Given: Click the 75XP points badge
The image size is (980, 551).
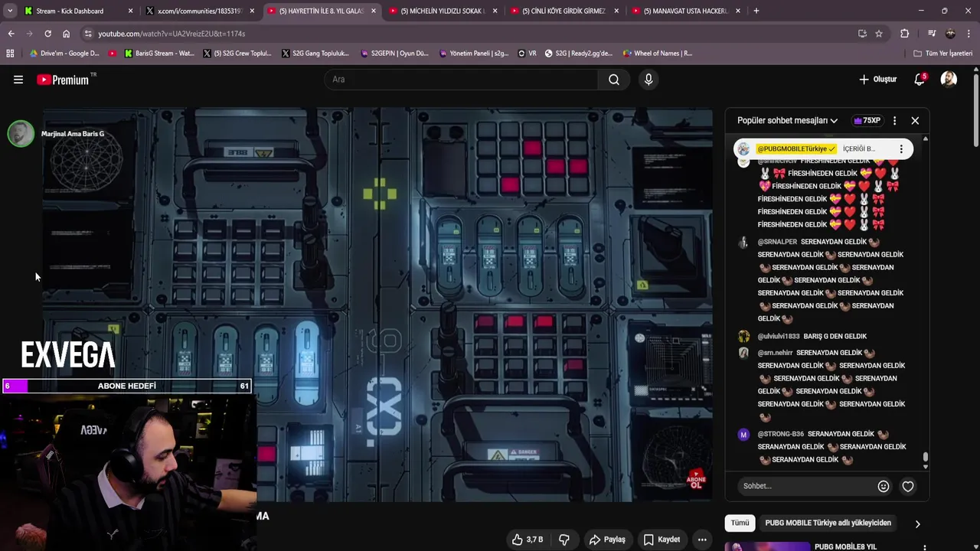Looking at the screenshot, I should pyautogui.click(x=867, y=120).
